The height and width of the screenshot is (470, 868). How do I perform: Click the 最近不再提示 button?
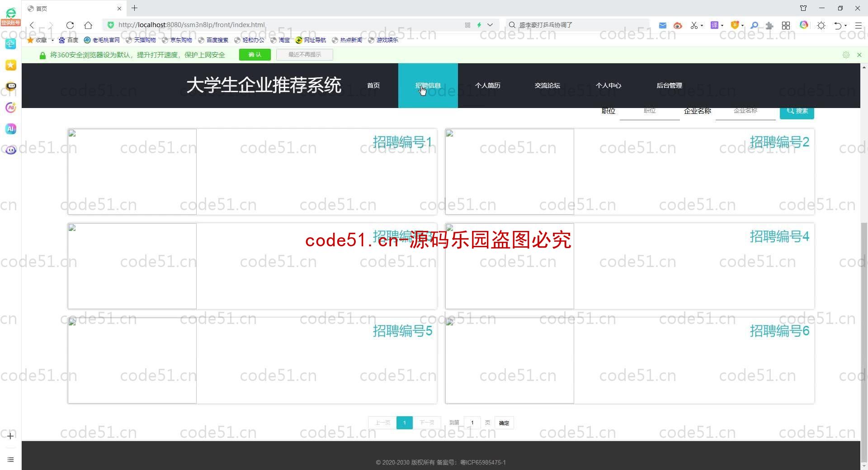click(x=305, y=55)
